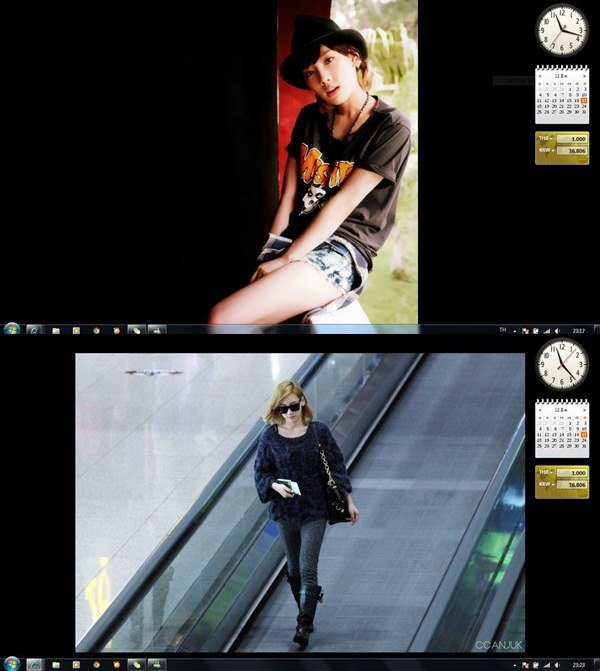The width and height of the screenshot is (600, 671).
Task: Open the 23:17 taskbar clock
Action: click(579, 331)
